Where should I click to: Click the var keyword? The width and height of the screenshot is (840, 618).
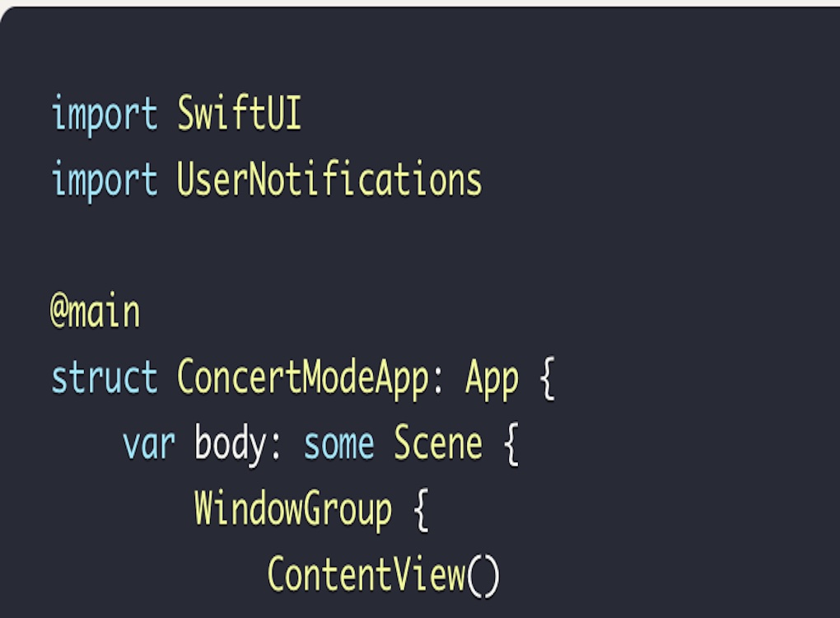148,445
